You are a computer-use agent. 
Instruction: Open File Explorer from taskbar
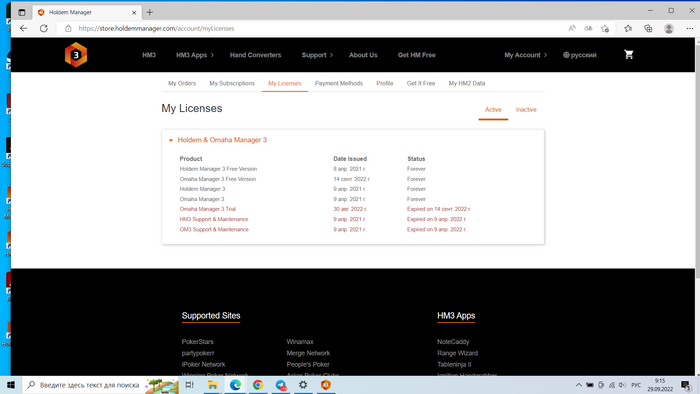point(212,385)
